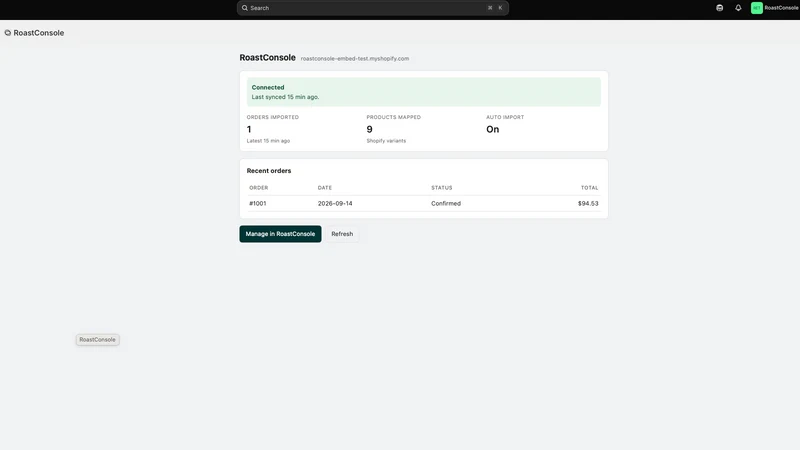
Task: Click the Connected status banner
Action: 423,92
